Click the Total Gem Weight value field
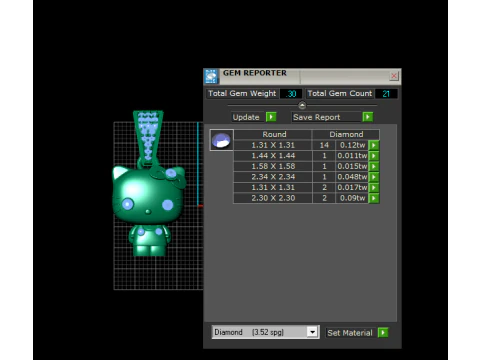 point(291,94)
